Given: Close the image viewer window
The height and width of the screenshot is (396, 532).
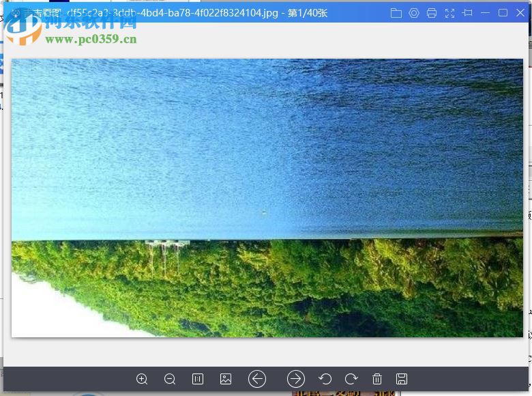Looking at the screenshot, I should pyautogui.click(x=520, y=13).
